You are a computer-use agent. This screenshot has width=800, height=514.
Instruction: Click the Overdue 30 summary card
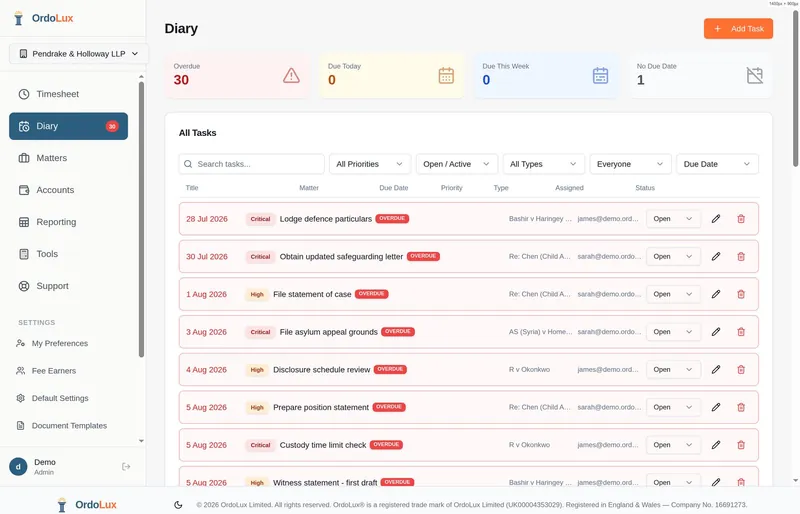237,76
